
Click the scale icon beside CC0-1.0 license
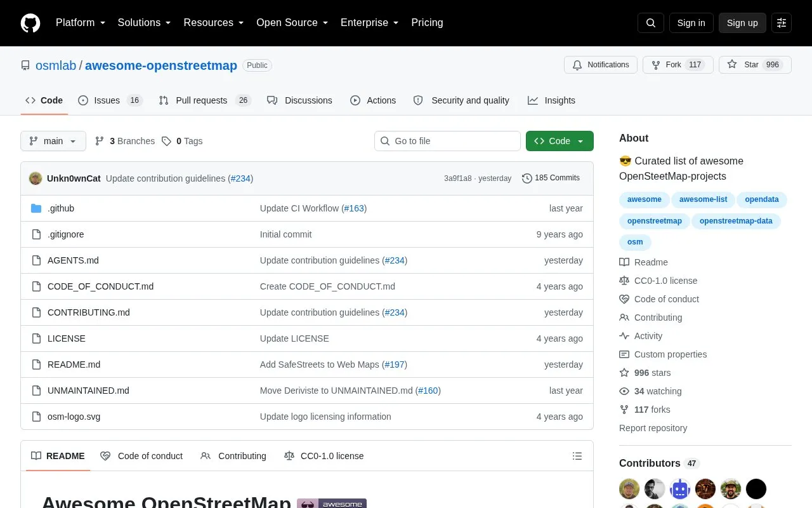point(624,281)
